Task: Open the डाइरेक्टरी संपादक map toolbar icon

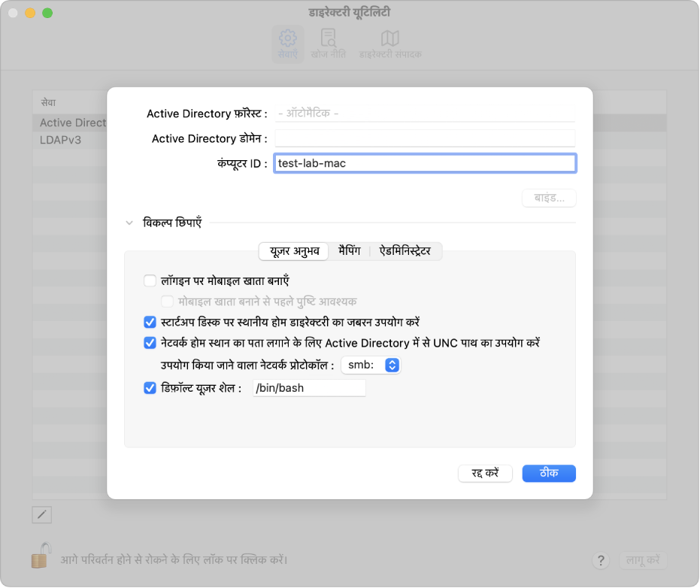Action: 390,44
